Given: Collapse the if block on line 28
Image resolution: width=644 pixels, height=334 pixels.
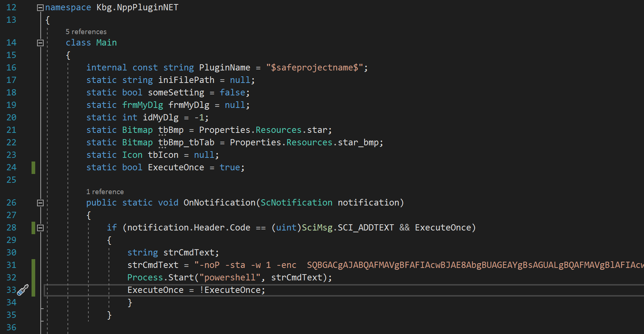Looking at the screenshot, I should pos(40,228).
